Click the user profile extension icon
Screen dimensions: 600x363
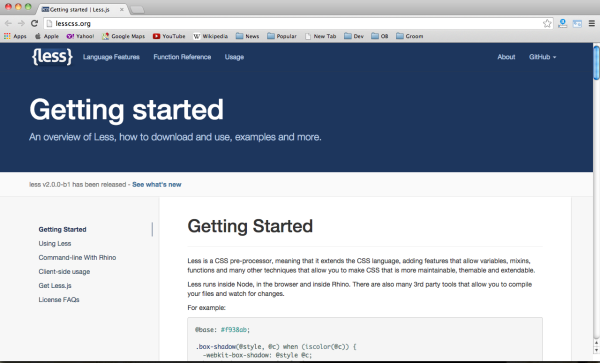562,23
